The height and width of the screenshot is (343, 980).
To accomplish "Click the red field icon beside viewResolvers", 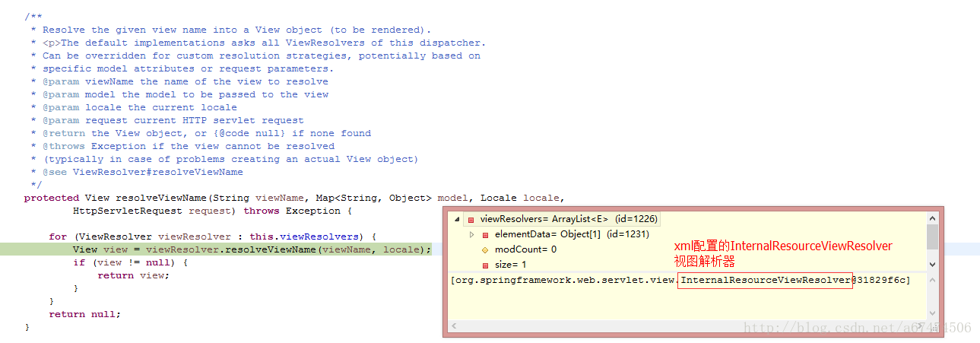I will point(471,219).
